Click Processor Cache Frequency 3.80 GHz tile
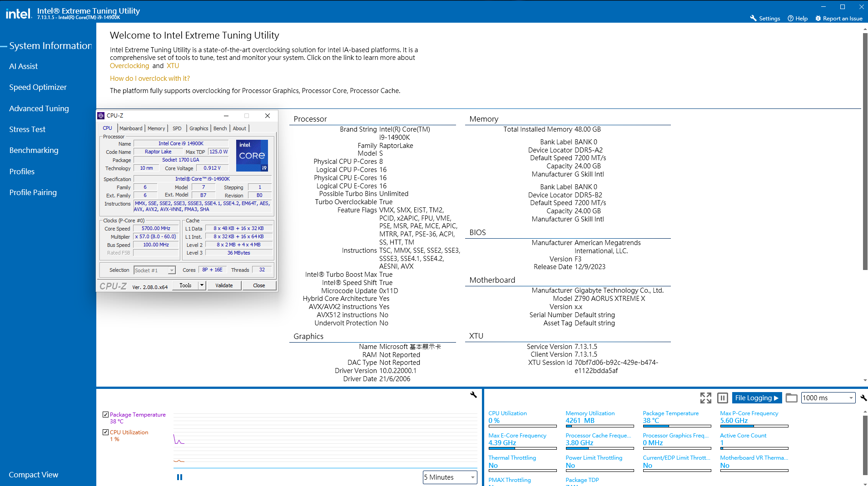 point(600,441)
